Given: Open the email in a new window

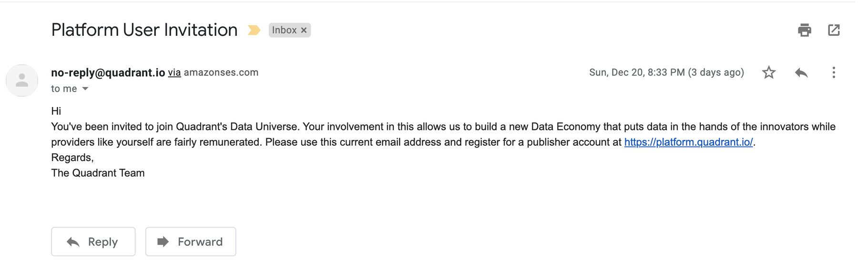Looking at the screenshot, I should pyautogui.click(x=834, y=30).
